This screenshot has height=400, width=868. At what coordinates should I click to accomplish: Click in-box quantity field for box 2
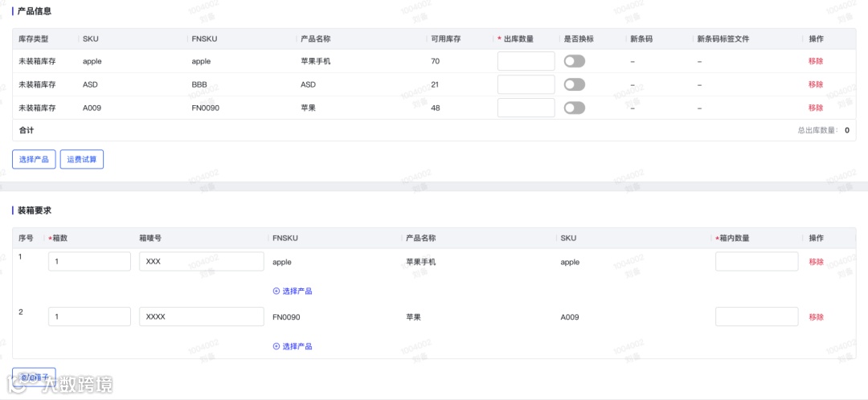(x=757, y=317)
